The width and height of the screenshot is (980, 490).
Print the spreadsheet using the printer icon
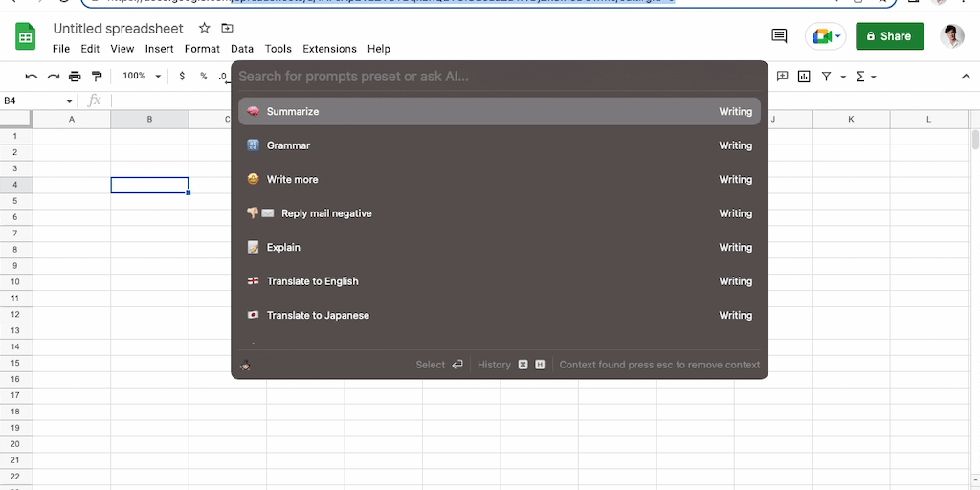[75, 77]
